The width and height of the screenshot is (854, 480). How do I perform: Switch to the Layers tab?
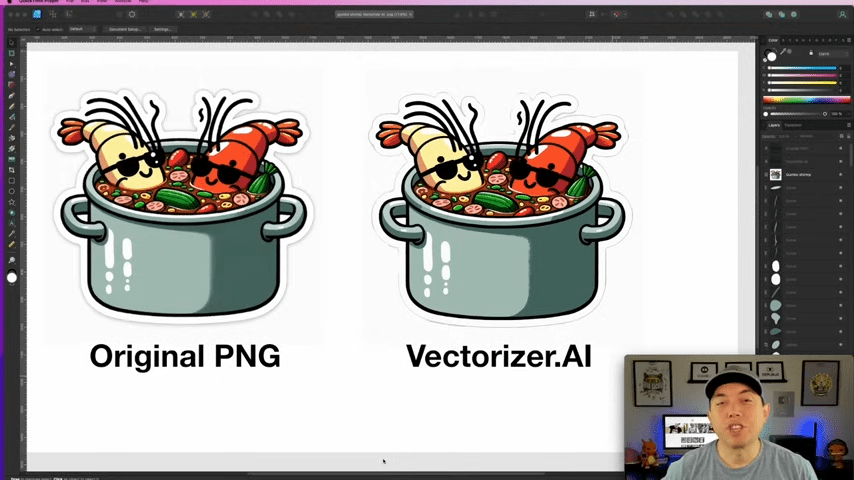coord(773,125)
